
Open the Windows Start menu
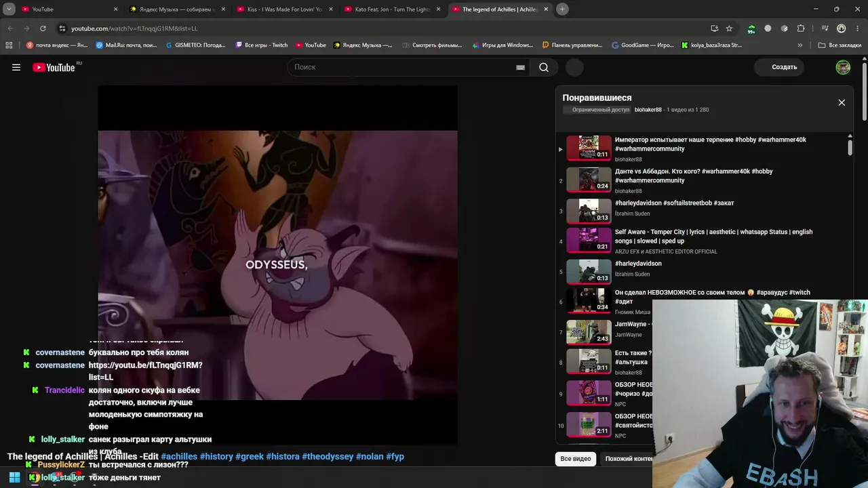(x=14, y=478)
